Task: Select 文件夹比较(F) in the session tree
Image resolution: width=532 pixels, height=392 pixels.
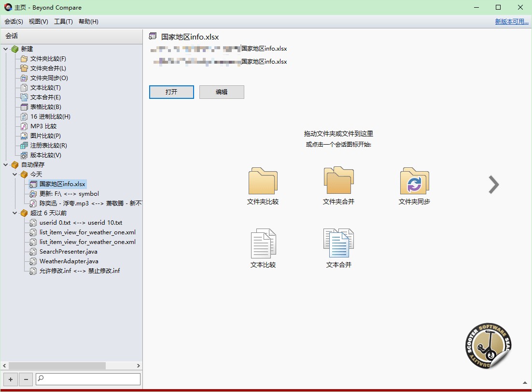Action: pyautogui.click(x=48, y=59)
